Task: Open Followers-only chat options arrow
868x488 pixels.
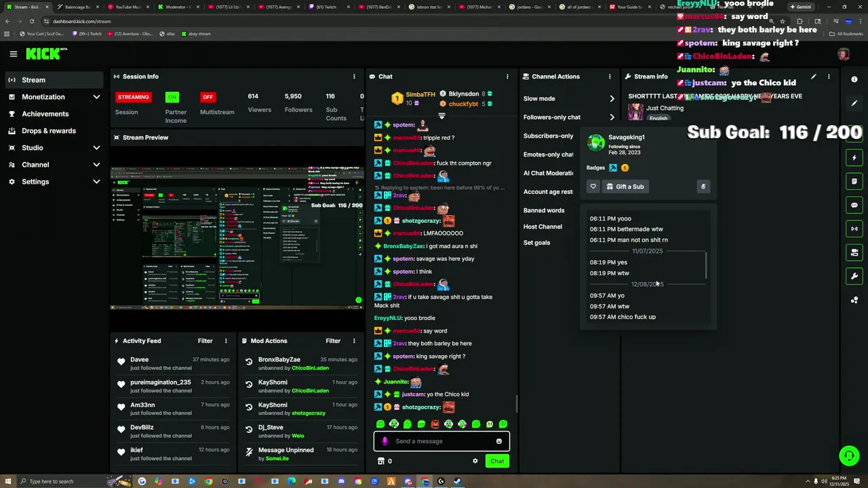Action: tap(612, 117)
